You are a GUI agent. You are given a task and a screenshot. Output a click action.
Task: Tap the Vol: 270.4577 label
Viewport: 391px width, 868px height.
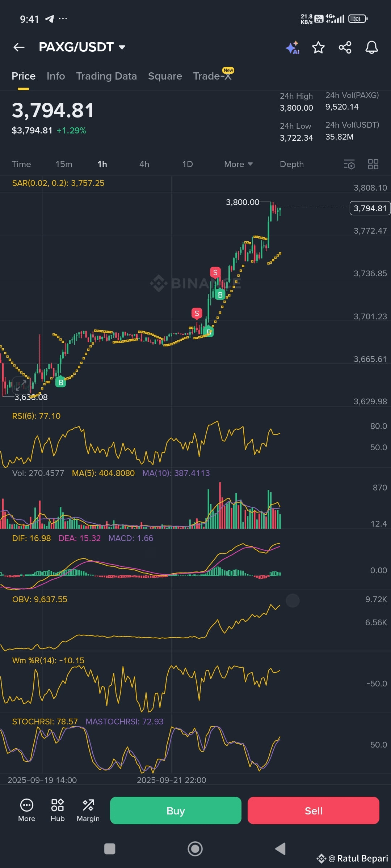[x=38, y=473]
